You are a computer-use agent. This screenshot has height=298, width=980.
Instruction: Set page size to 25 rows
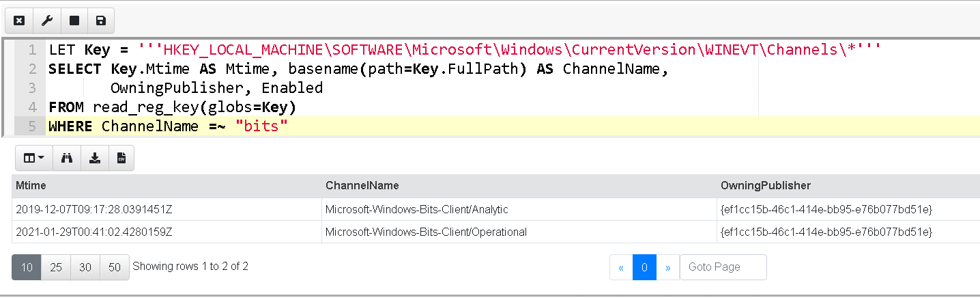click(x=56, y=267)
